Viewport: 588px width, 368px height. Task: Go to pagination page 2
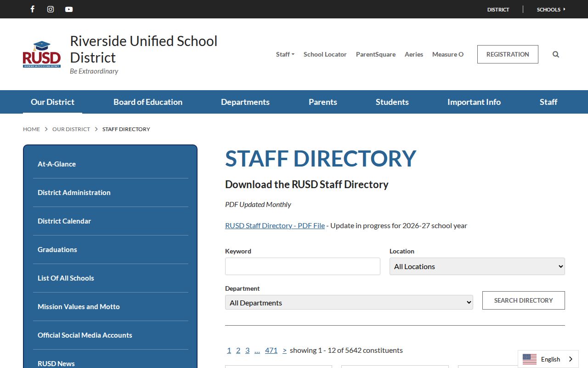238,350
